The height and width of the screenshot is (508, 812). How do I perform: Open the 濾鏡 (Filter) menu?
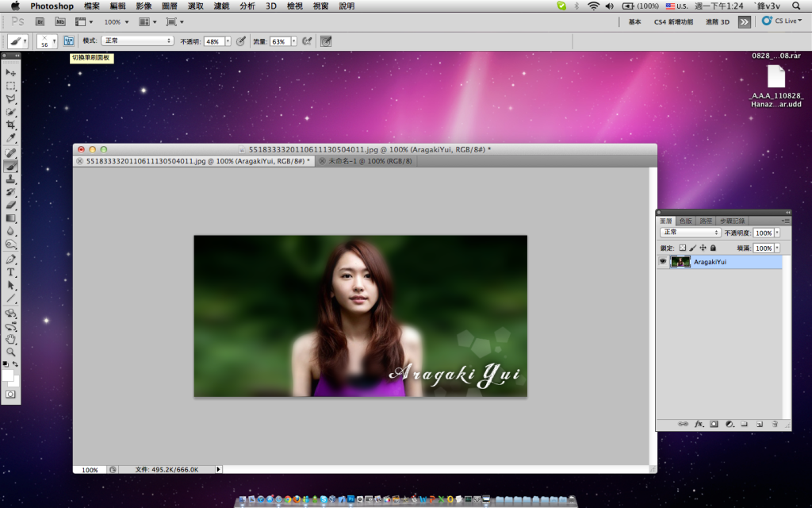(x=221, y=6)
